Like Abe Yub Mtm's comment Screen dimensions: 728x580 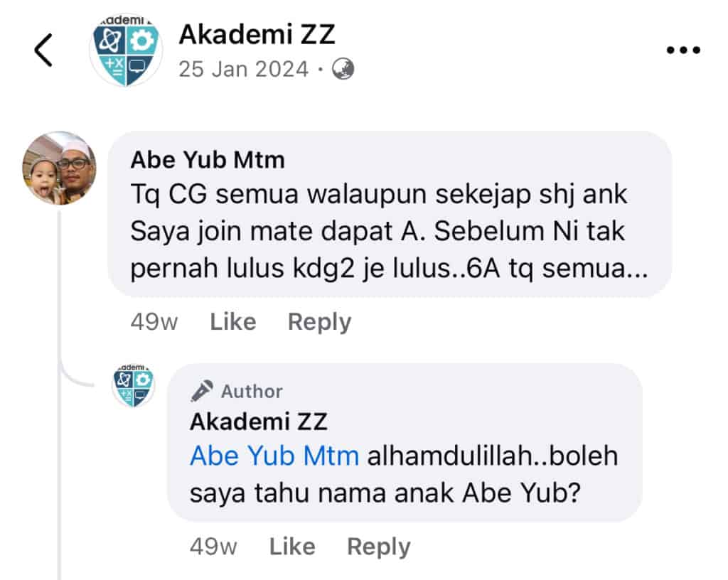[x=232, y=321]
